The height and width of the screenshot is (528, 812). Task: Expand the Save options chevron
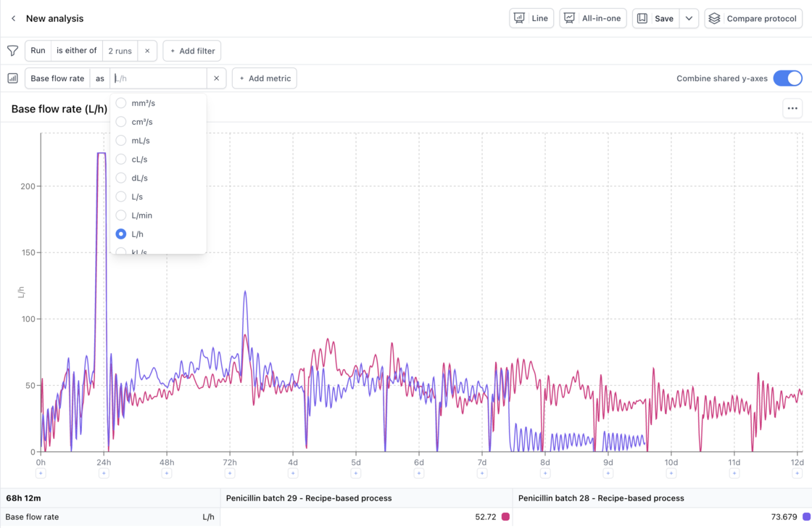689,18
